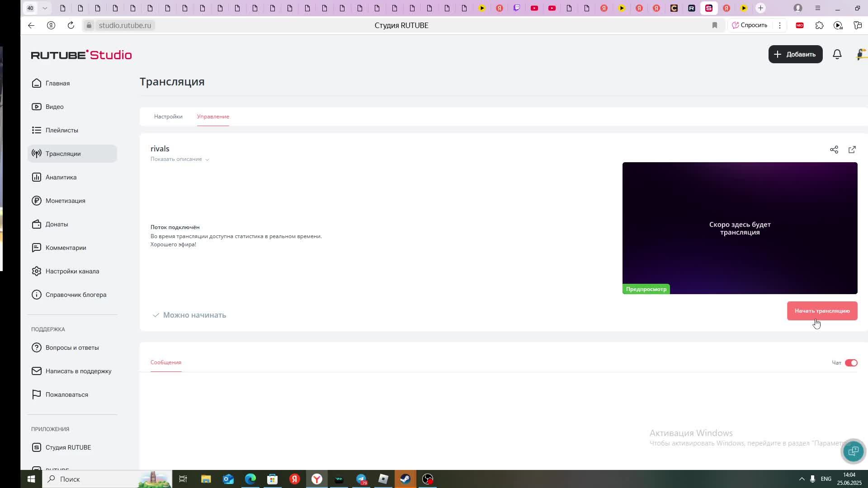Image resolution: width=868 pixels, height=488 pixels.
Task: Toggle the Чат switch
Action: pyautogui.click(x=851, y=363)
